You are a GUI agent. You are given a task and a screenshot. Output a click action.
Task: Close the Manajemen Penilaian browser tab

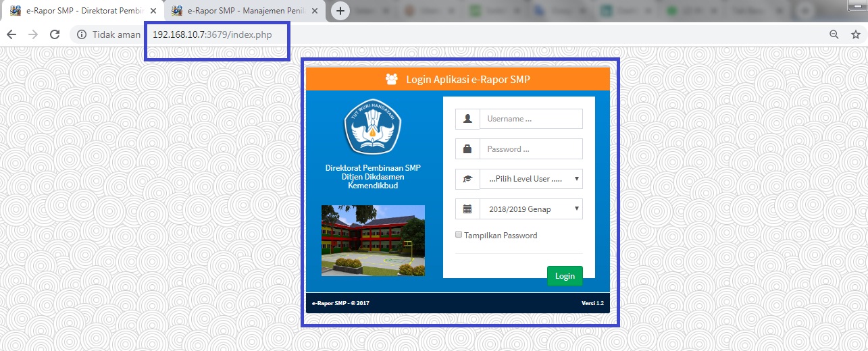pos(315,11)
